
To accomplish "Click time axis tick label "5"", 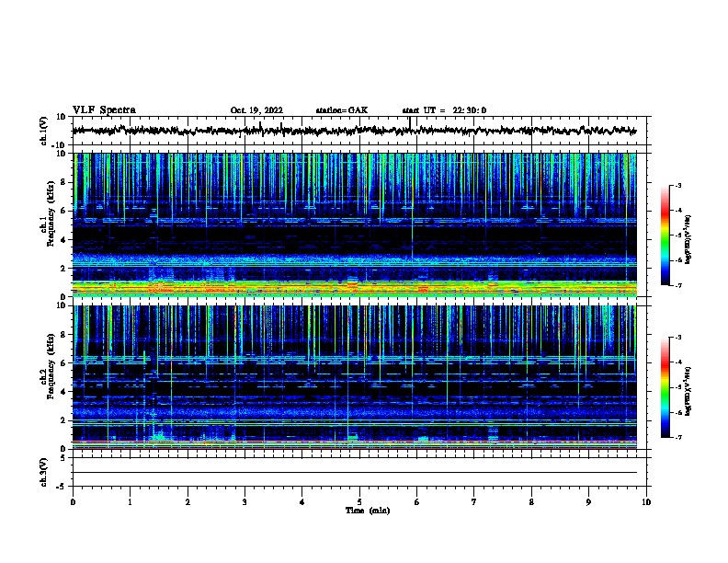I will [x=359, y=502].
